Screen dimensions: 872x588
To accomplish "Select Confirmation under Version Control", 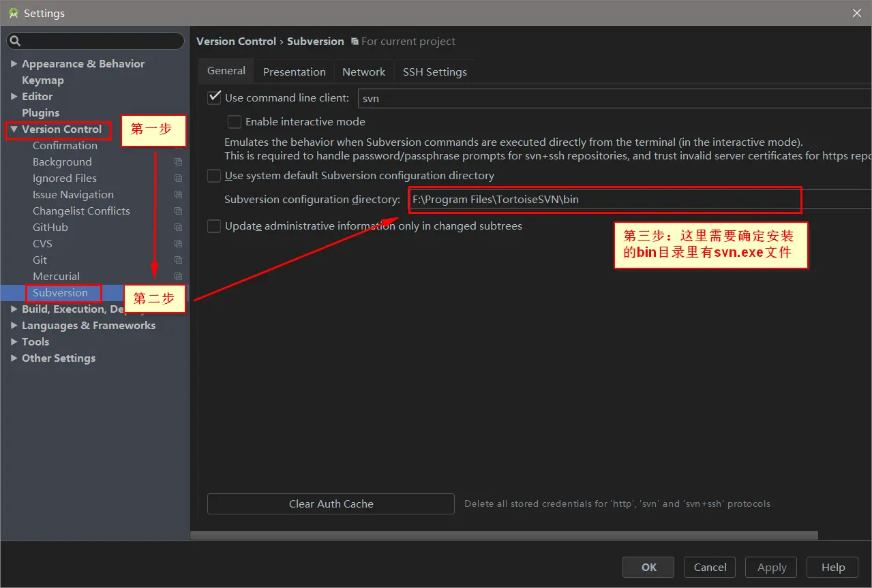I will 65,146.
